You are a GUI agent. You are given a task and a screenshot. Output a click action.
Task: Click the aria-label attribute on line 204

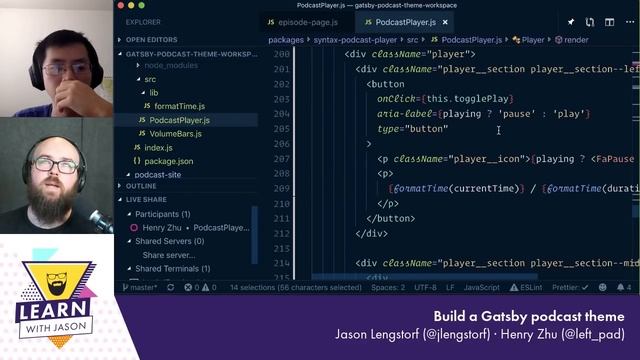[x=404, y=113]
